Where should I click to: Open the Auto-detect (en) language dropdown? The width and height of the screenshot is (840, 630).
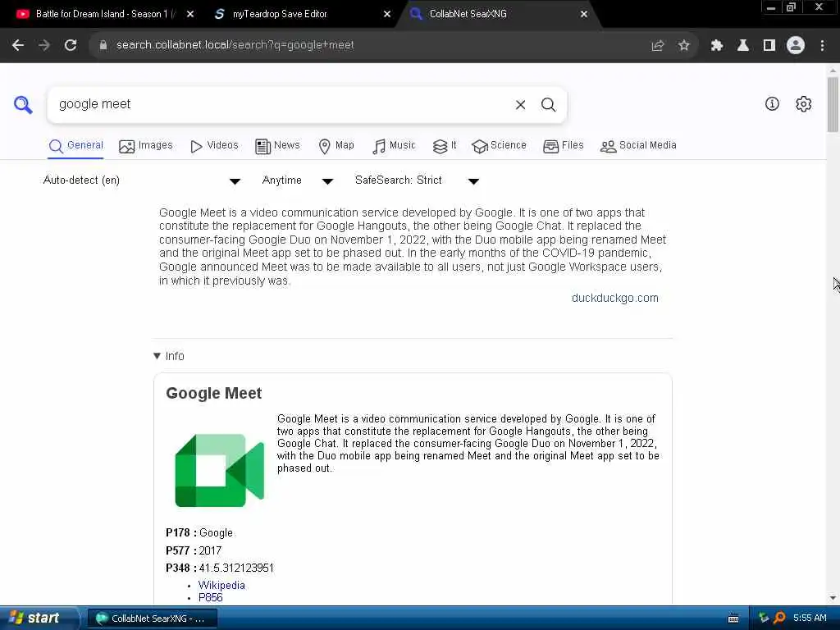pyautogui.click(x=141, y=180)
